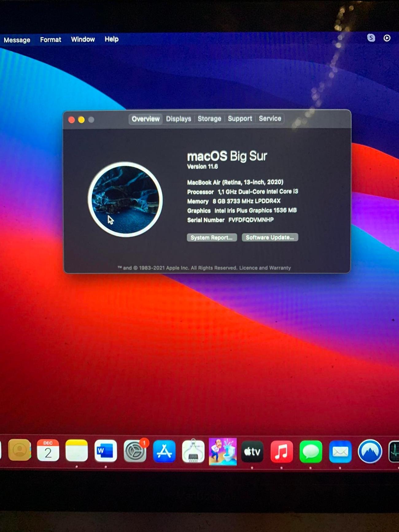Switch to the Support tab
Viewport: 399px width, 532px height.
coord(240,118)
